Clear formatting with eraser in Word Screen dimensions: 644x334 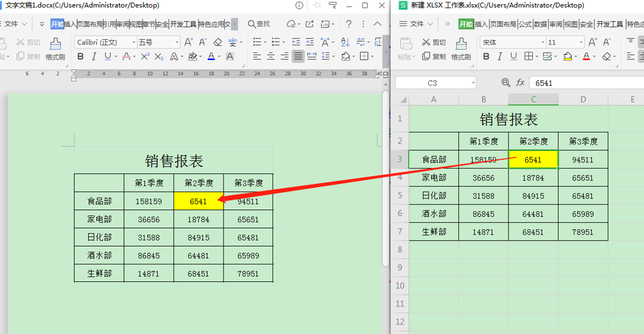pyautogui.click(x=218, y=42)
